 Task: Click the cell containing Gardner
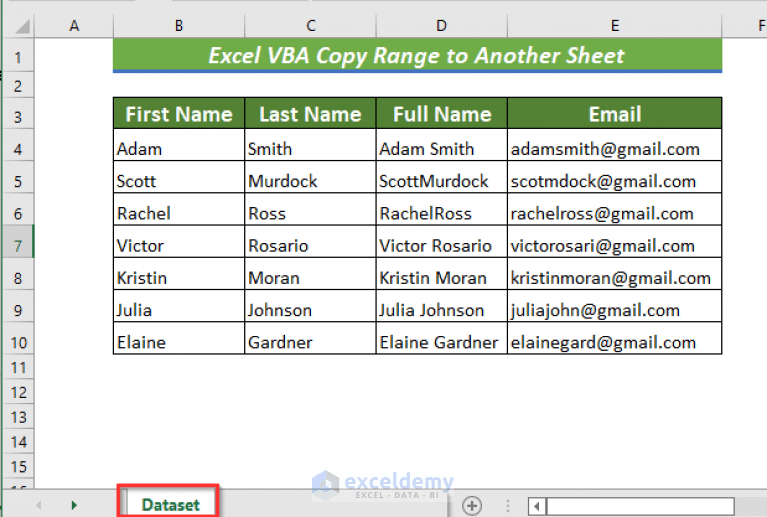(x=310, y=338)
